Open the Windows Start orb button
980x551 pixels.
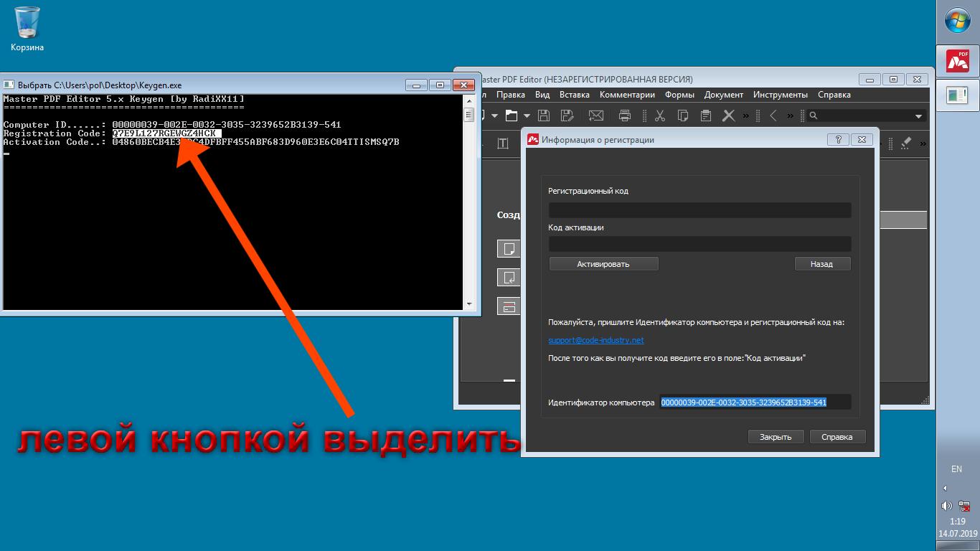958,21
